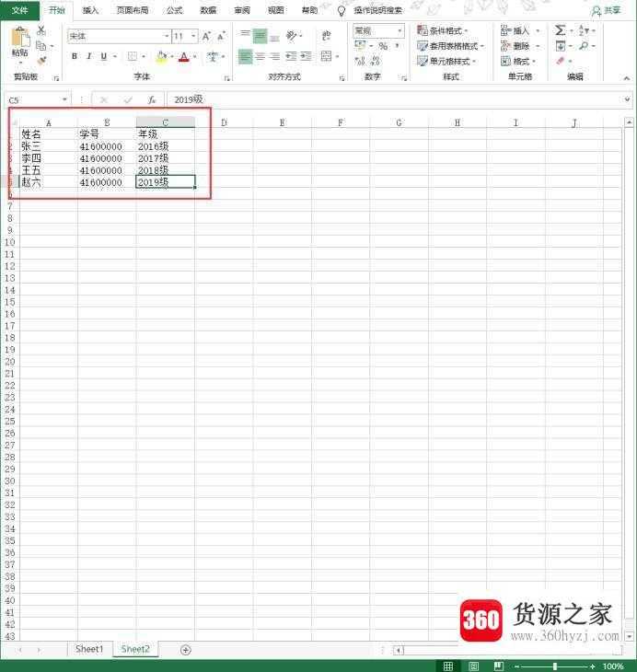Click the AutoSum sigma icon

click(560, 30)
